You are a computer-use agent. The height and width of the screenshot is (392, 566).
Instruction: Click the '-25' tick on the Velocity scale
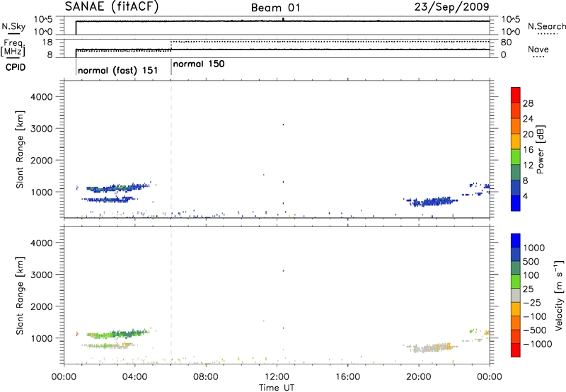coord(532,303)
